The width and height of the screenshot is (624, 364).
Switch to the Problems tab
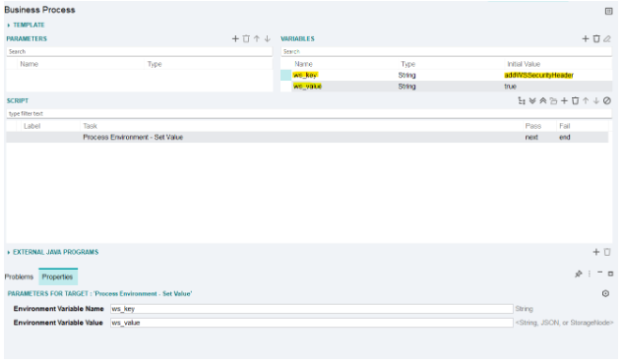(19, 276)
